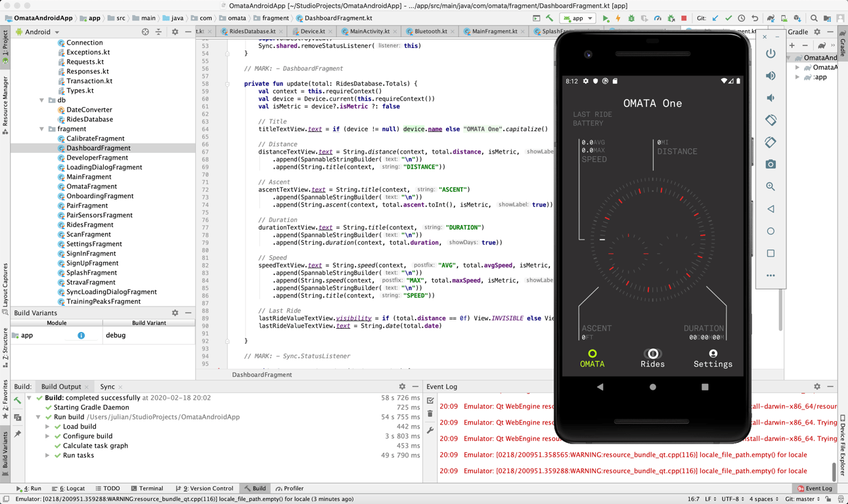This screenshot has height=504, width=848.
Task: Open the Build Variants panel gear icon
Action: [175, 313]
